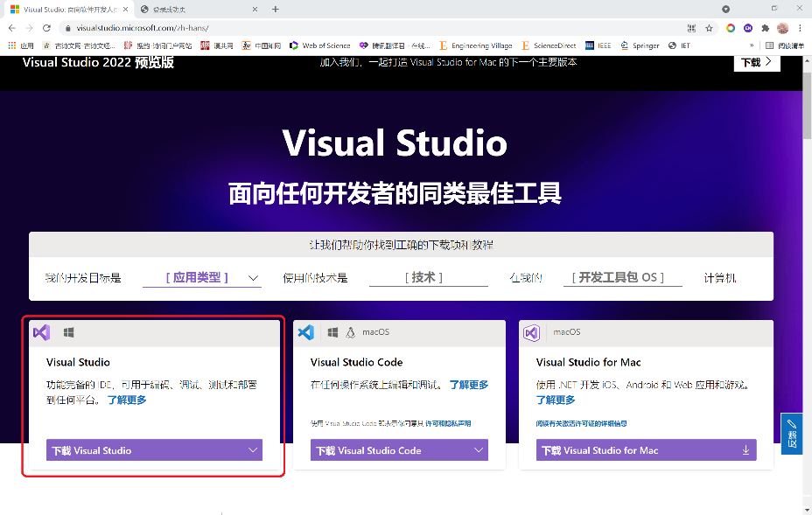This screenshot has height=515, width=812.
Task: Click the Chrome tab search circle icon
Action: 725,10
